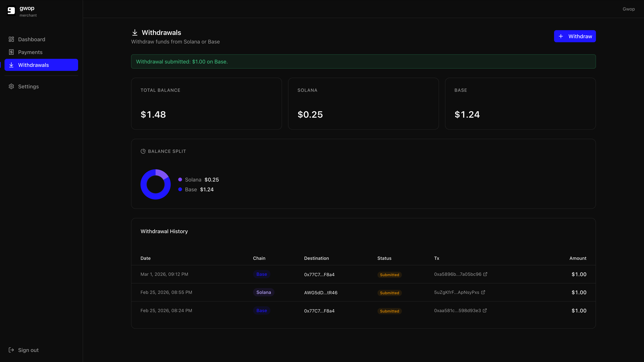
Task: Click the Dashboard grid icon
Action: tap(11, 39)
